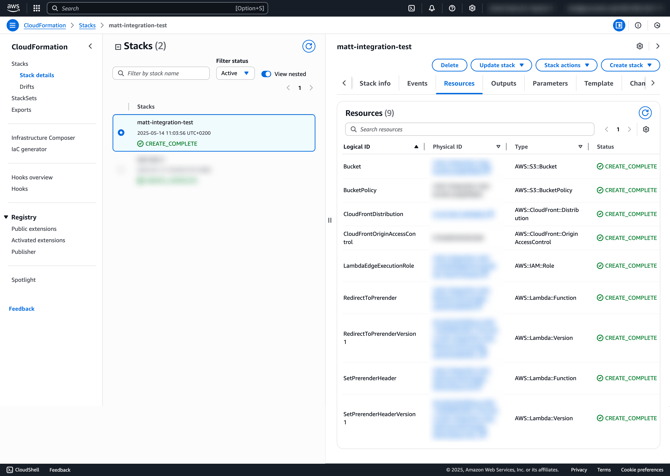The height and width of the screenshot is (476, 670).
Task: Select the Resources tab
Action: pyautogui.click(x=459, y=83)
